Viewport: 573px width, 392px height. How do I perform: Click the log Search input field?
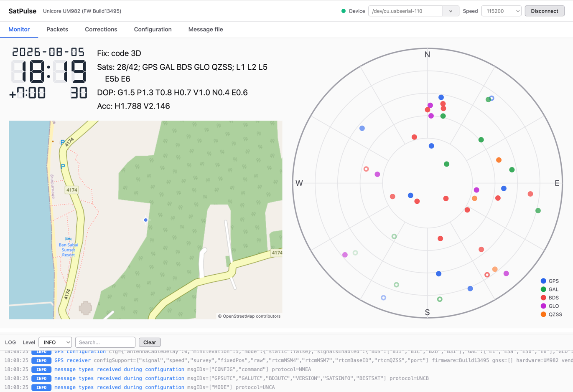(x=105, y=342)
